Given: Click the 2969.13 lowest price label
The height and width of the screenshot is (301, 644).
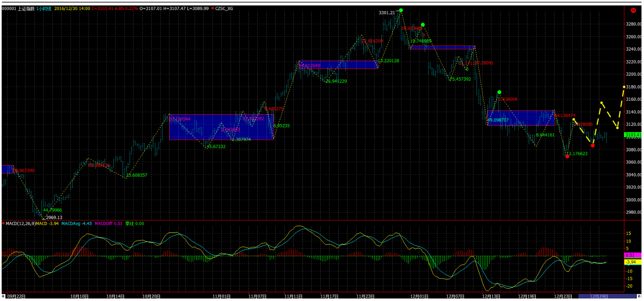Looking at the screenshot, I should (54, 217).
